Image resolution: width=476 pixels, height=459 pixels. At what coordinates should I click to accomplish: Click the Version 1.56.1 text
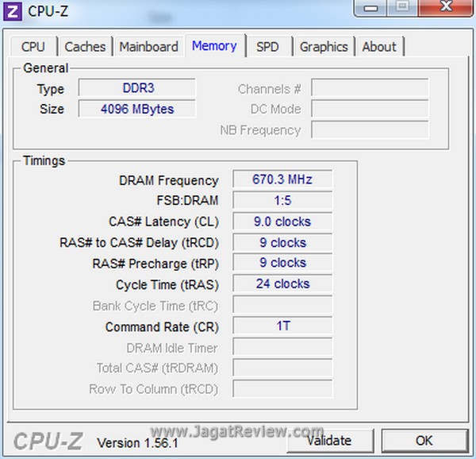point(137,443)
